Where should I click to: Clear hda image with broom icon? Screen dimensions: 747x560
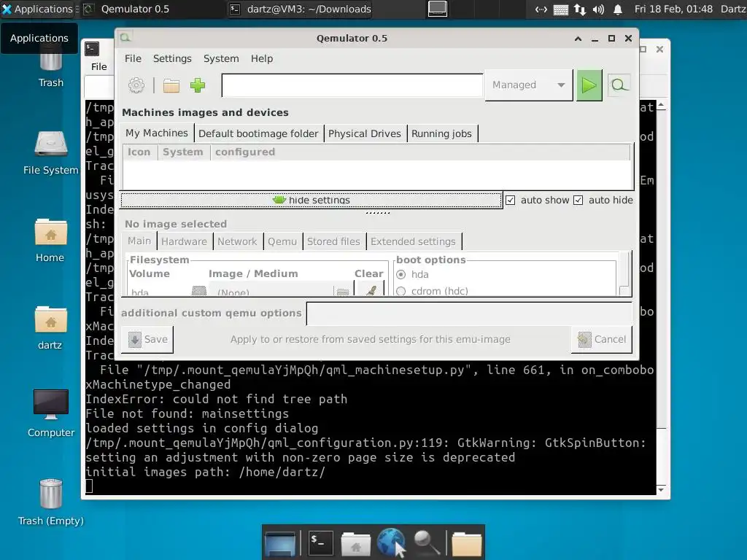tap(371, 290)
